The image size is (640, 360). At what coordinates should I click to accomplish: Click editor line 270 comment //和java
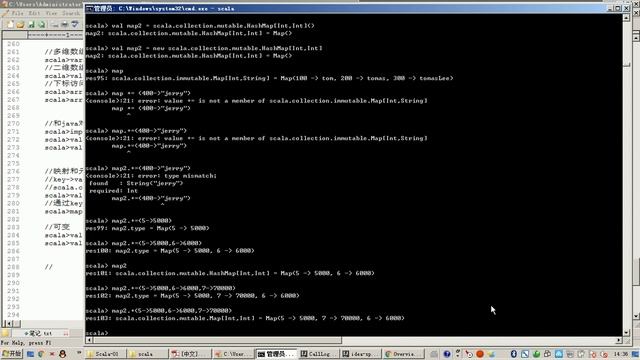point(64,124)
